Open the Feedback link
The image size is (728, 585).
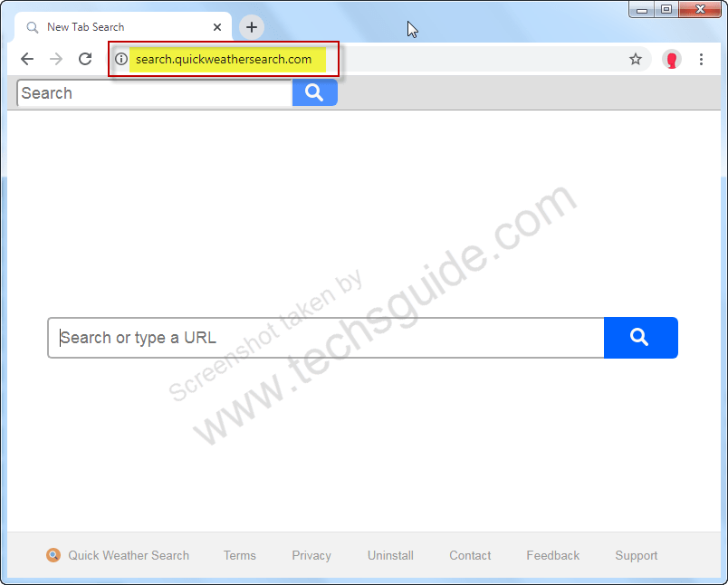tap(553, 555)
